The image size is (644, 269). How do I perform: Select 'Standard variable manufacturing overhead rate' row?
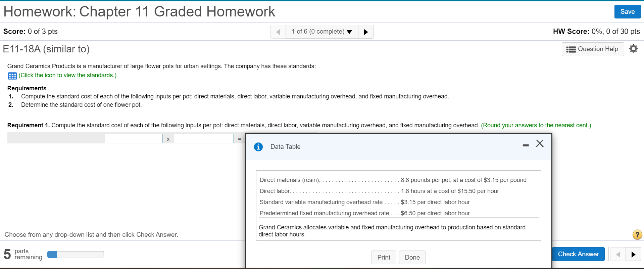[x=364, y=202]
